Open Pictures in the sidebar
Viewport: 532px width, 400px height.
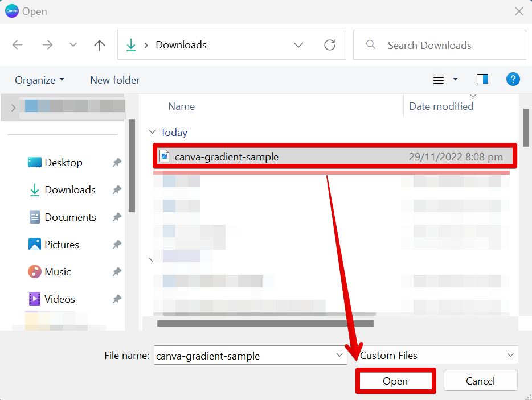(62, 245)
